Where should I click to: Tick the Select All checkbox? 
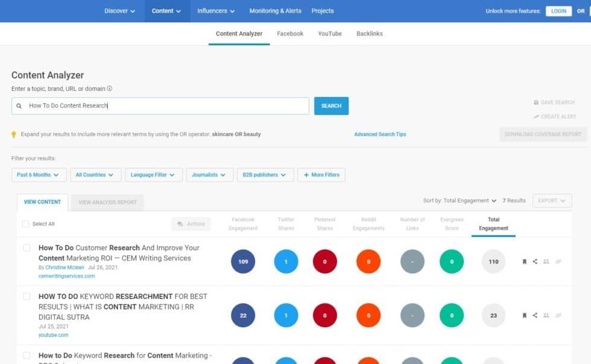click(x=25, y=224)
